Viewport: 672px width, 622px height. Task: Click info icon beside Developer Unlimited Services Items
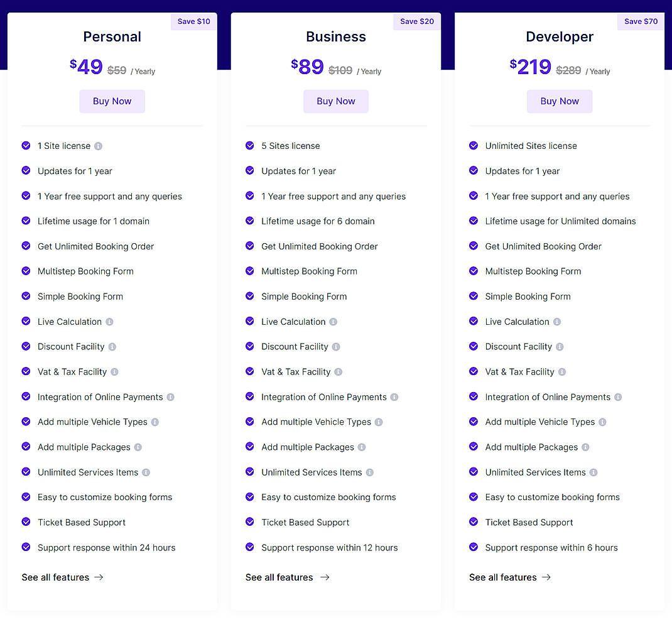(593, 472)
